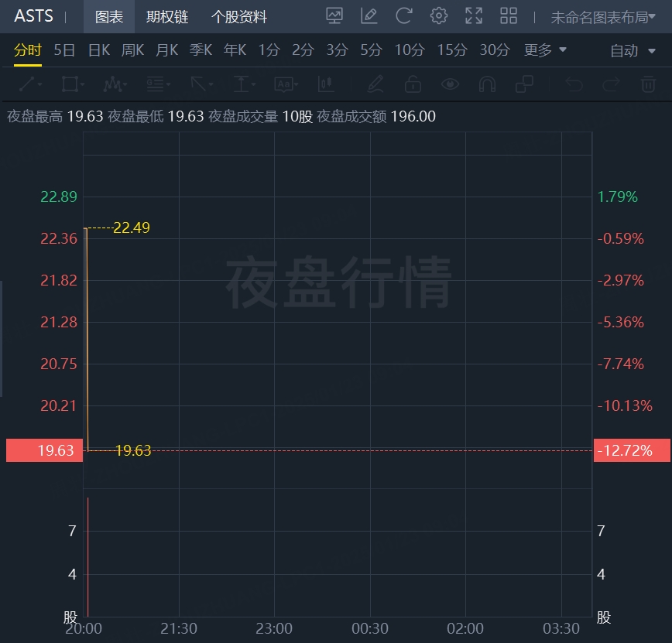Open the multi-chart grid layout icon
Image resolution: width=672 pixels, height=643 pixels.
point(509,16)
